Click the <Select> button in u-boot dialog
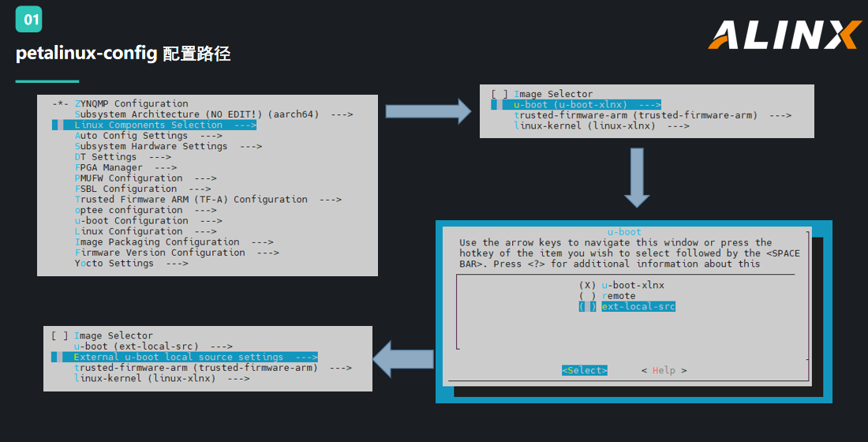Viewport: 868px width, 442px height. 585,370
